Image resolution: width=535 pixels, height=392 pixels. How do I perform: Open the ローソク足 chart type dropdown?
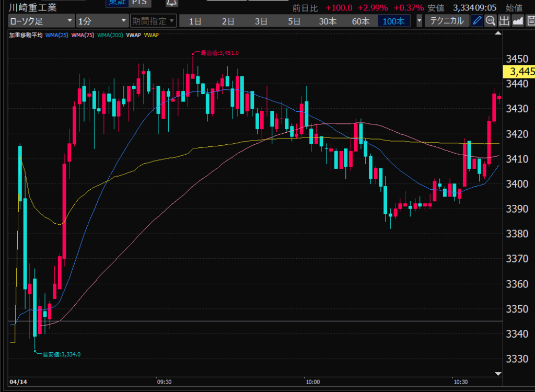coord(41,21)
